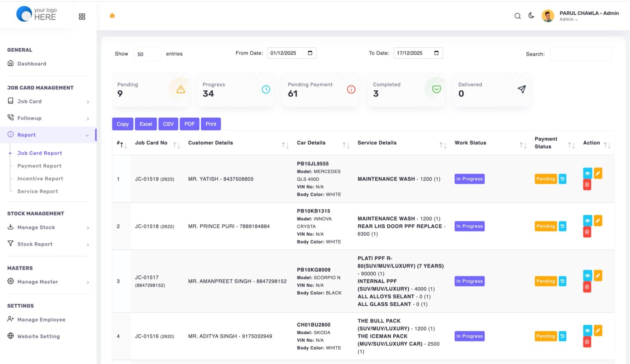This screenshot has width=630, height=364.
Task: Toggle dark mode with the moon icon
Action: coord(531,16)
